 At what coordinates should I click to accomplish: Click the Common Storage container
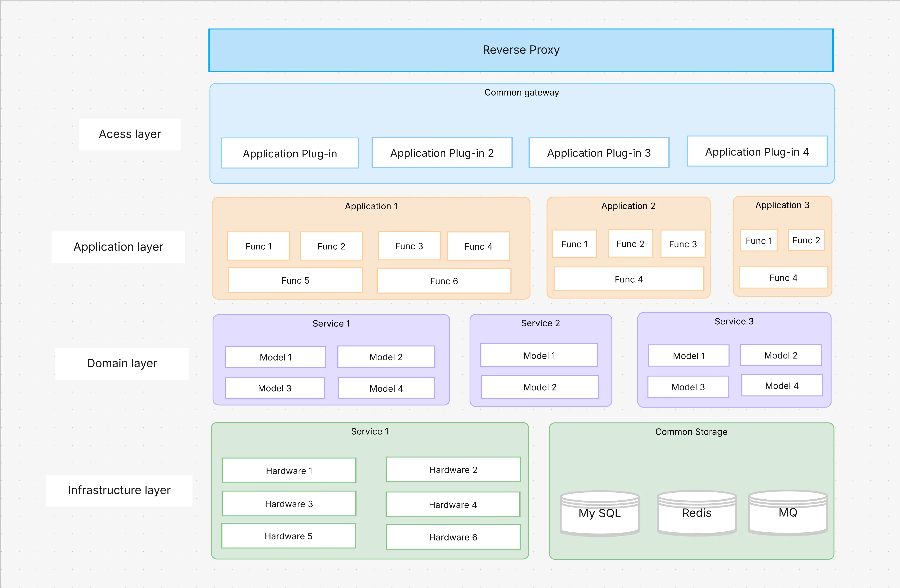point(691,432)
